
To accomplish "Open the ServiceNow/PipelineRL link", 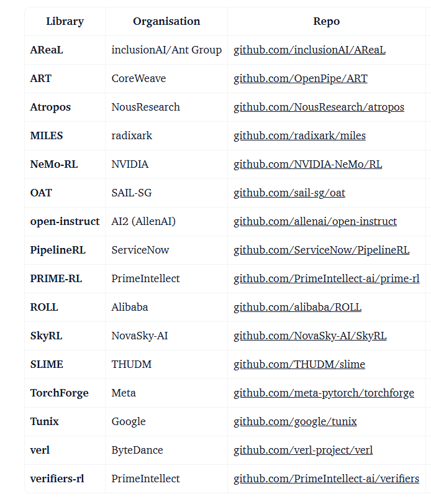I will coord(321,250).
